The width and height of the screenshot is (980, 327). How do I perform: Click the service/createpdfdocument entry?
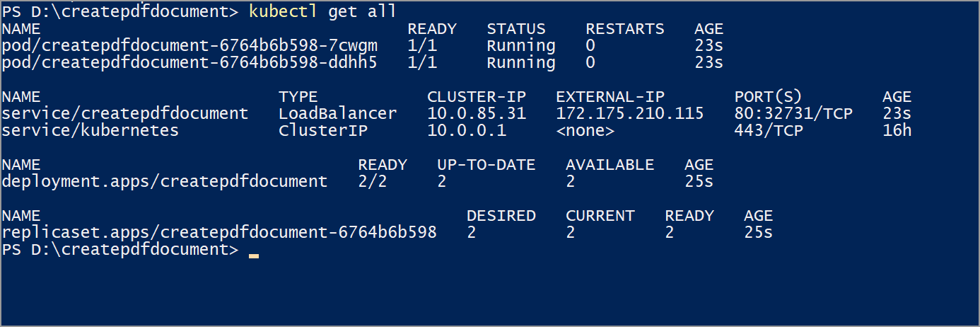[x=124, y=113]
